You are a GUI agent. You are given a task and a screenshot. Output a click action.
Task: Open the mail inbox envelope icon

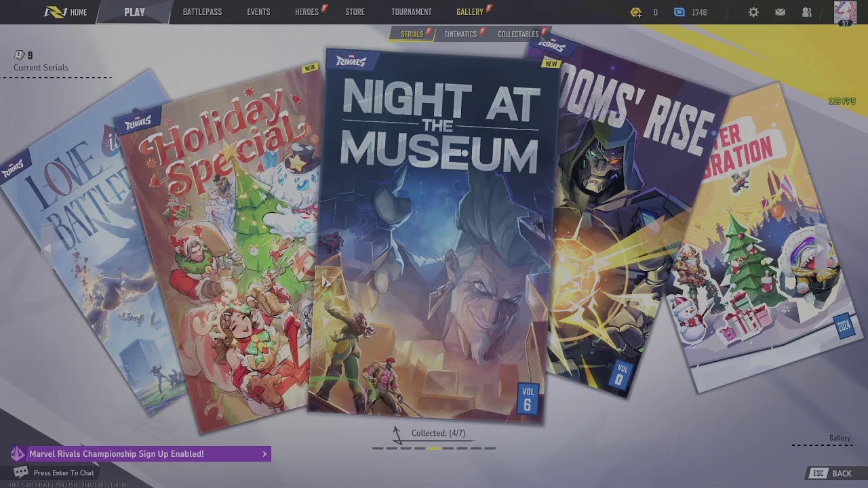coord(780,12)
